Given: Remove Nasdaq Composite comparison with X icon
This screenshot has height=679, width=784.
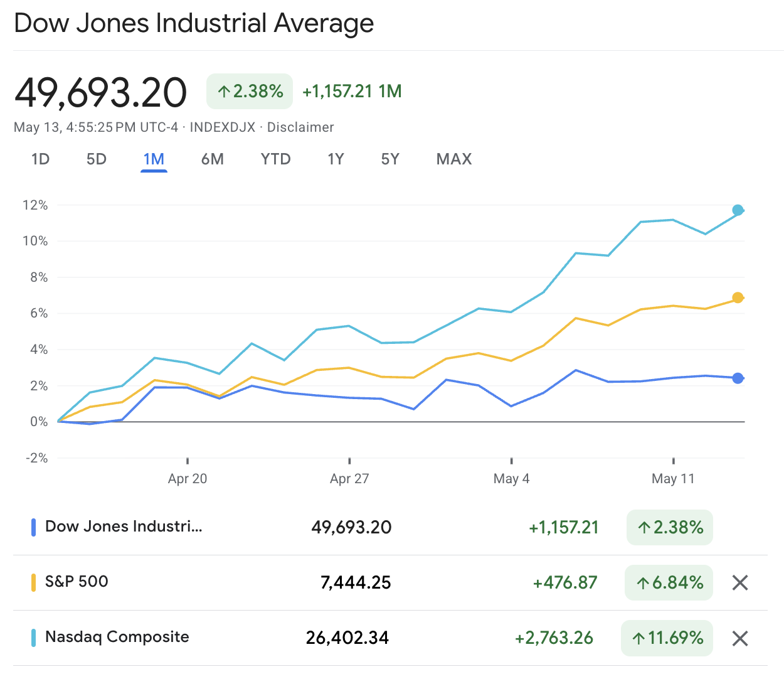Looking at the screenshot, I should [x=740, y=639].
